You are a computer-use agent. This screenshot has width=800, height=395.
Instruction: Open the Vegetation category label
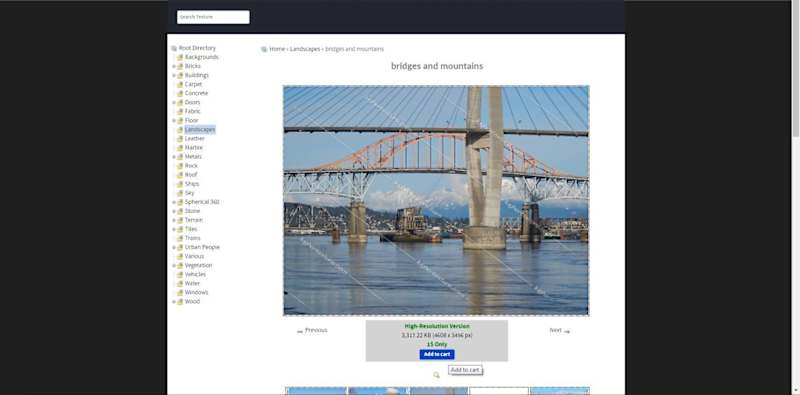198,265
